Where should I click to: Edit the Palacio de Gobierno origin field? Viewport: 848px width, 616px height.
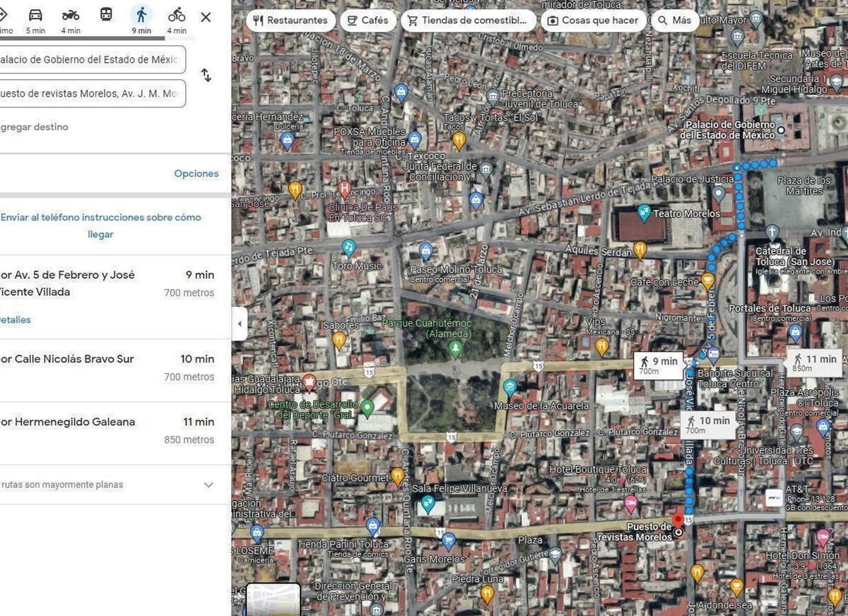91,59
